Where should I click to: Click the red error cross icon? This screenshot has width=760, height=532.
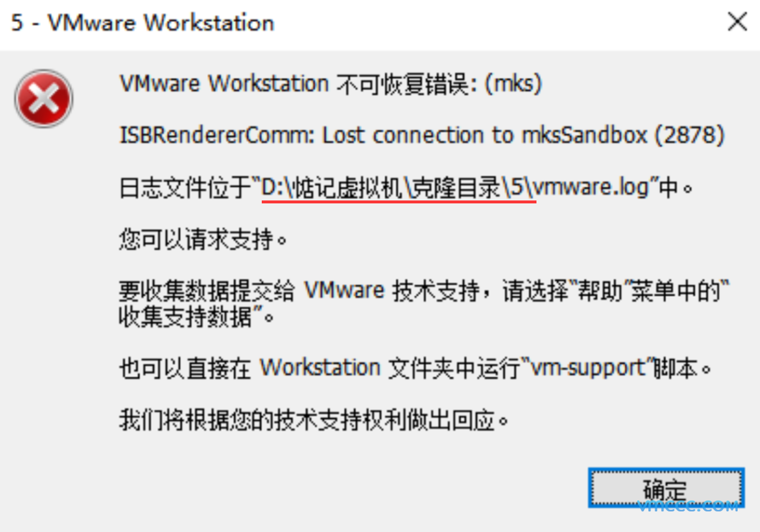[x=44, y=98]
